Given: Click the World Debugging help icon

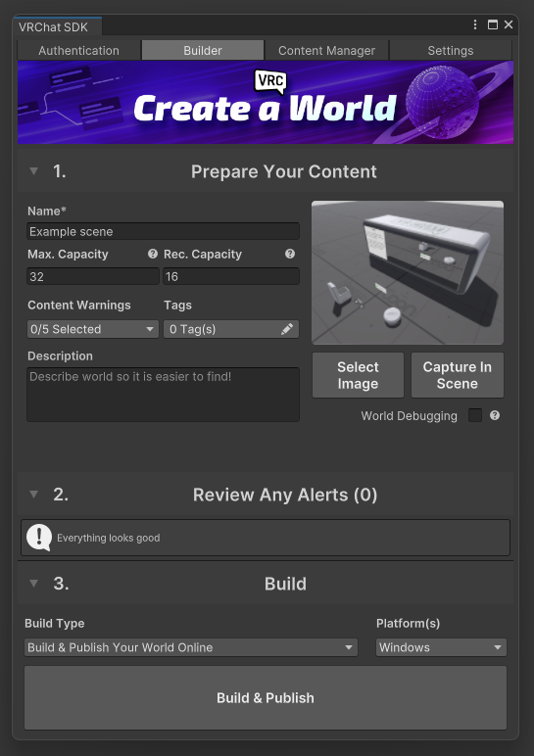Looking at the screenshot, I should pos(495,415).
